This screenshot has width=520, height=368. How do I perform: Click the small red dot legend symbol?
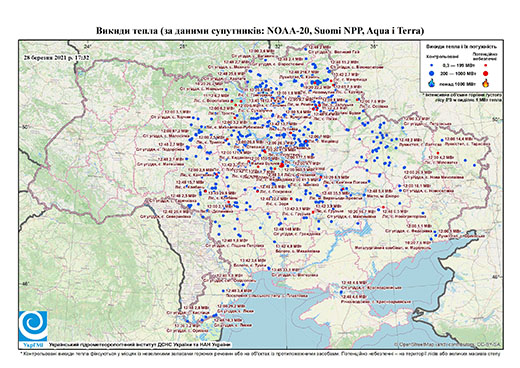(x=486, y=66)
